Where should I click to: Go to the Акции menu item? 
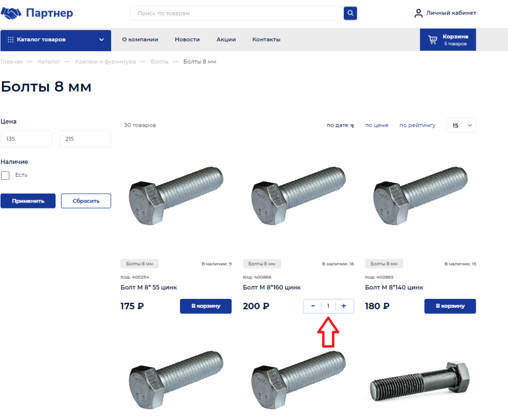pyautogui.click(x=226, y=40)
